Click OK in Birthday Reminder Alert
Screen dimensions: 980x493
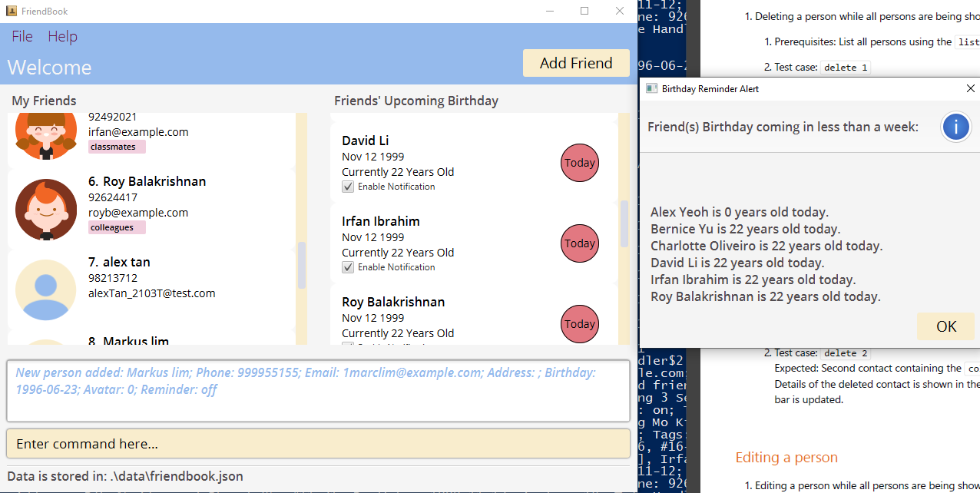(946, 326)
